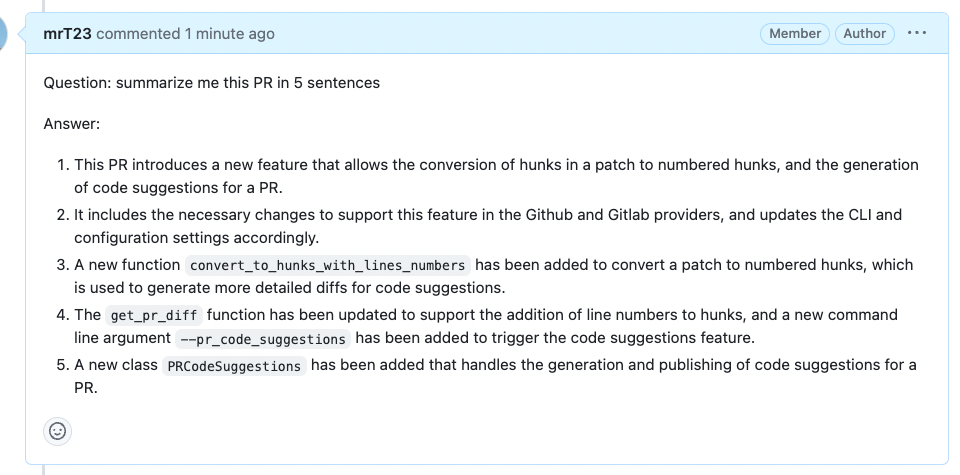Open the three-dot comment options menu
The height and width of the screenshot is (475, 960).
[x=917, y=33]
